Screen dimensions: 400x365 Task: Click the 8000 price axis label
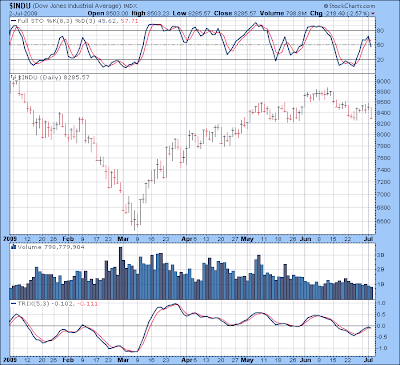coord(383,135)
